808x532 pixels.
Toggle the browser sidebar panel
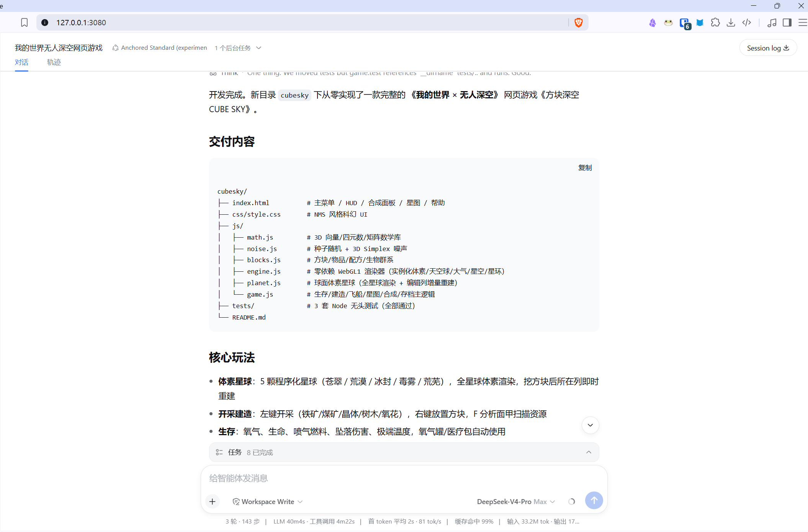787,23
